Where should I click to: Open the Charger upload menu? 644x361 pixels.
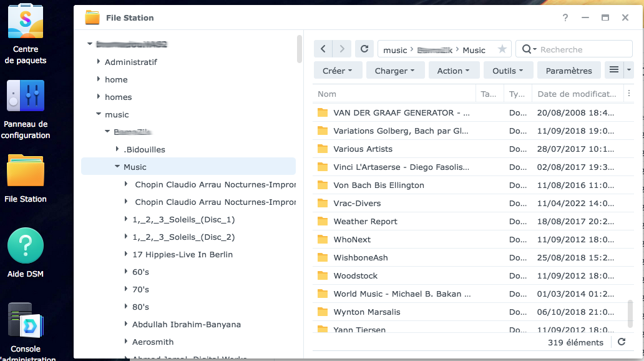(395, 71)
